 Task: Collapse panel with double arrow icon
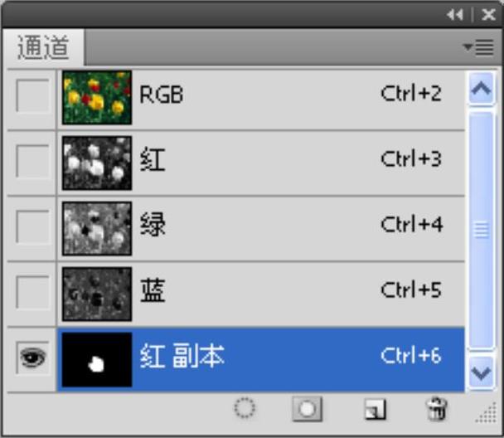(x=455, y=15)
